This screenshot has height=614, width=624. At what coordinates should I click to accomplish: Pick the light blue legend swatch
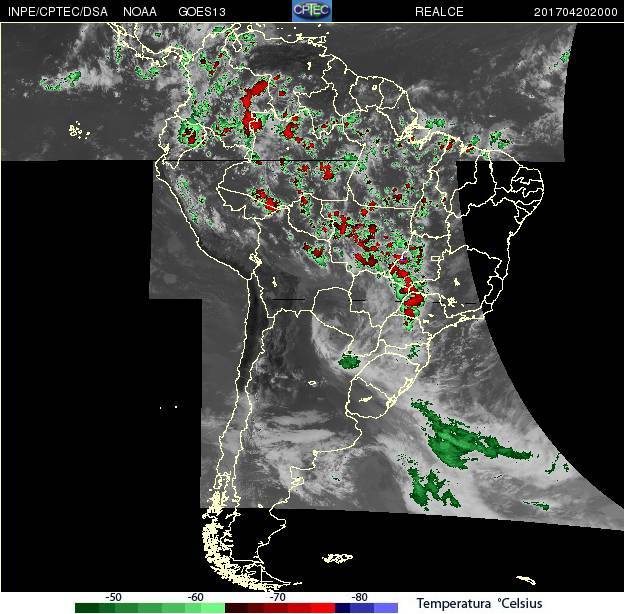coord(386,608)
